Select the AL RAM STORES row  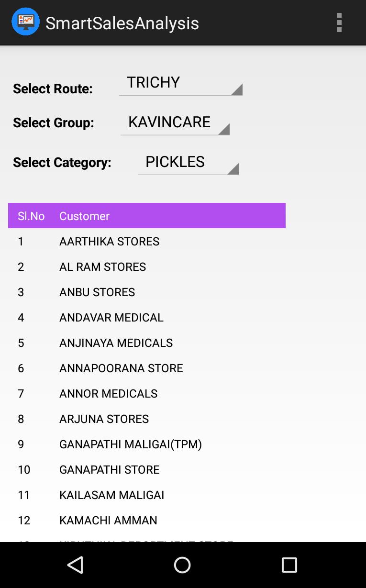click(147, 266)
